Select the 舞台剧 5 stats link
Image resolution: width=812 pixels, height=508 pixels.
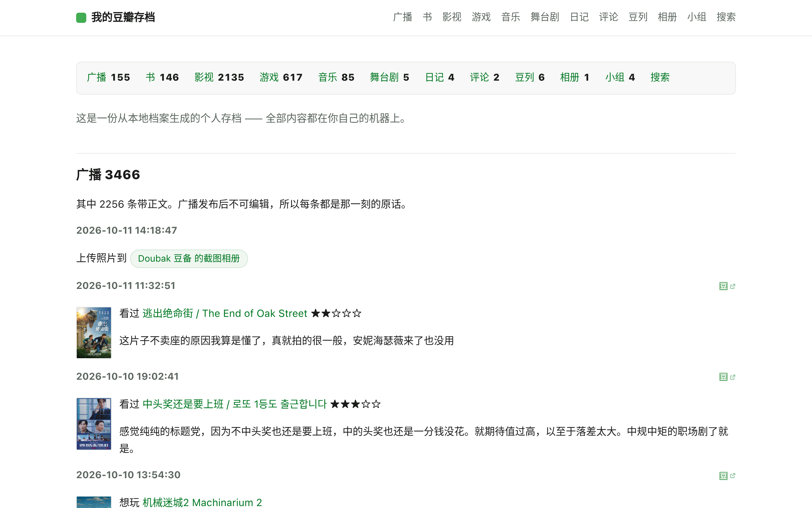click(390, 77)
